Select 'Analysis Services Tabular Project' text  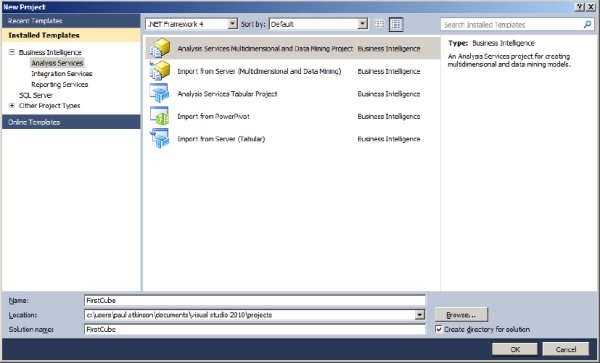coord(227,94)
